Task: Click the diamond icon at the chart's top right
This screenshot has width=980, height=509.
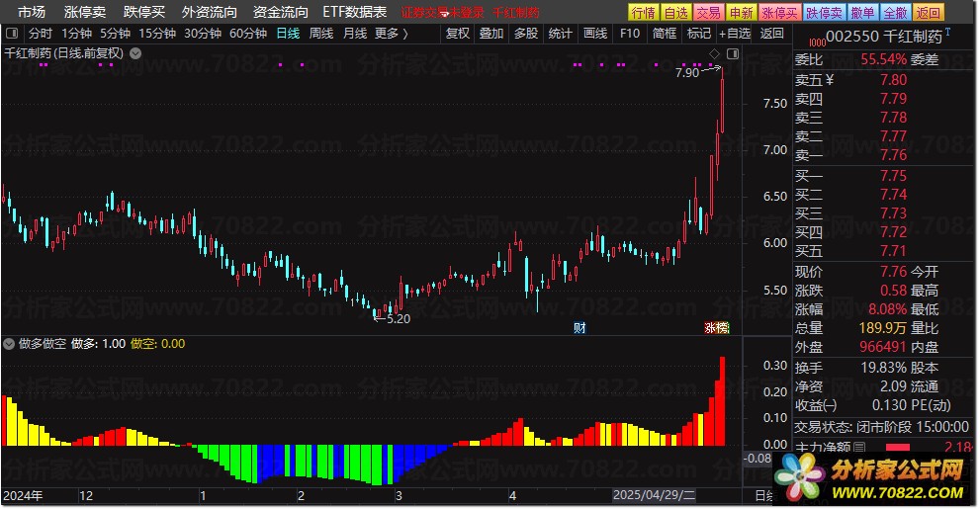Action: tap(714, 53)
